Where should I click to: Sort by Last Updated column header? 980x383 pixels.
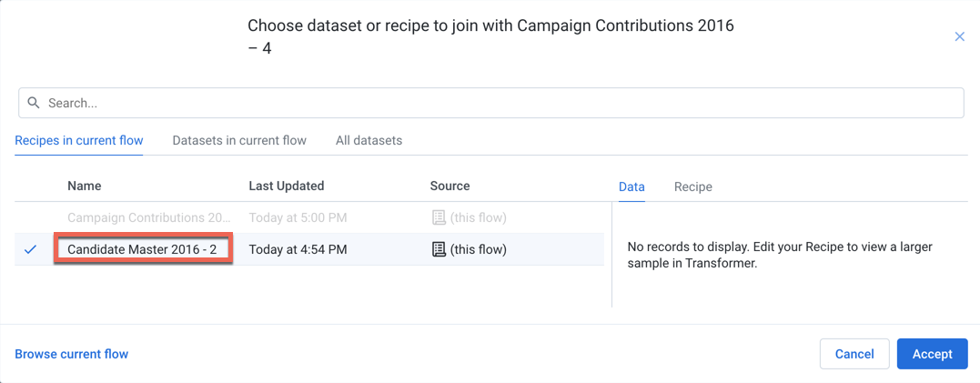point(287,186)
